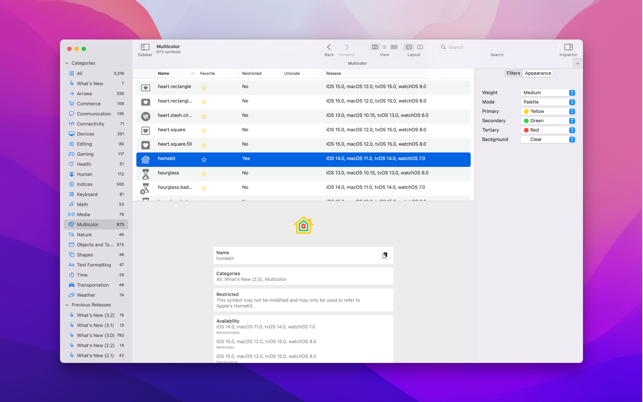Go Back using the toolbar arrow
Image resolution: width=643 pixels, height=402 pixels.
329,47
